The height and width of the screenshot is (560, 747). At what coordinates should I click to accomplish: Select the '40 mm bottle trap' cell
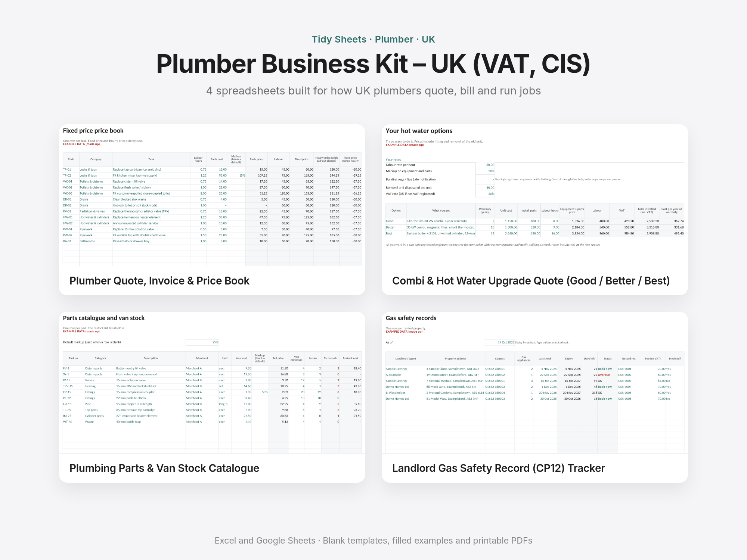click(151, 422)
